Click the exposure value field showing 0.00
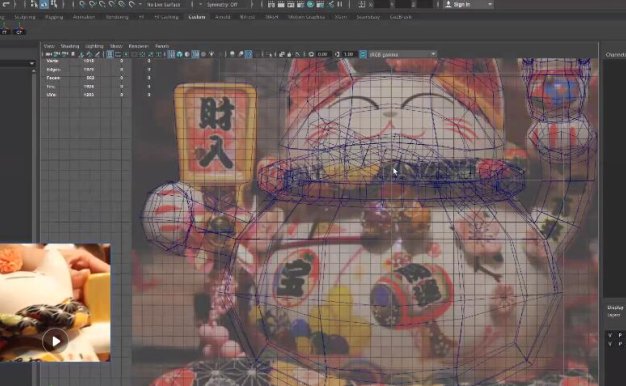The height and width of the screenshot is (386, 626). [x=323, y=54]
